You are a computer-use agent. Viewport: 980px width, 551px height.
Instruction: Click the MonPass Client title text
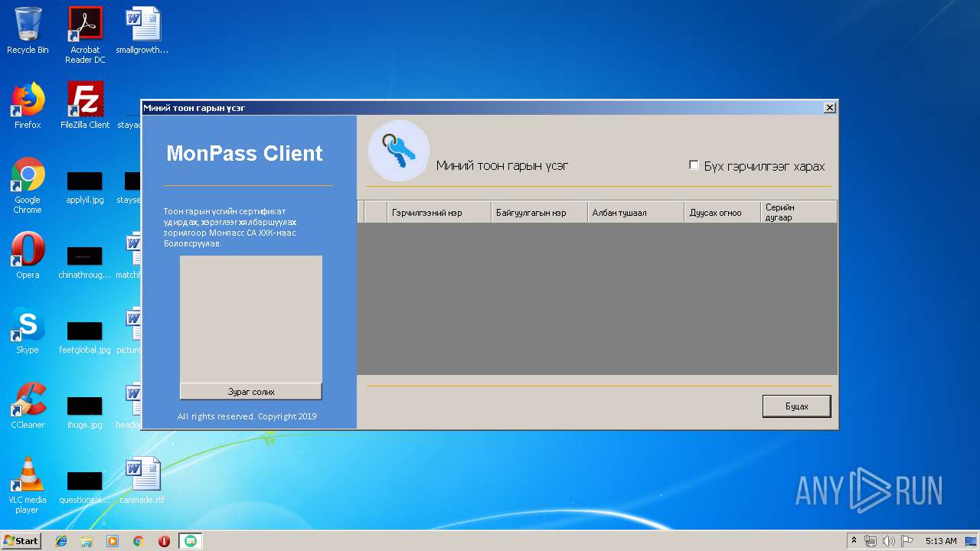coord(244,153)
